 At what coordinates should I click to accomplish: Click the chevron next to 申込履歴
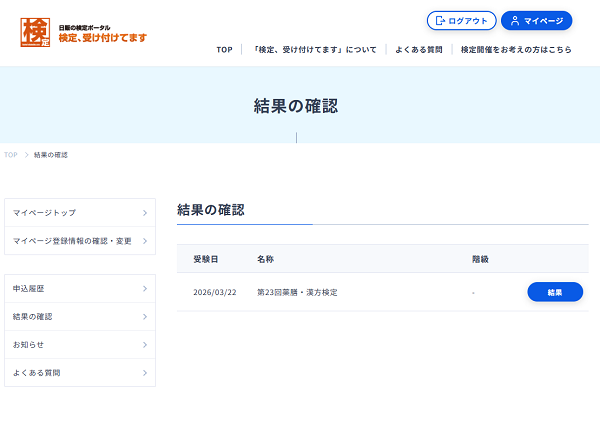[x=145, y=289]
